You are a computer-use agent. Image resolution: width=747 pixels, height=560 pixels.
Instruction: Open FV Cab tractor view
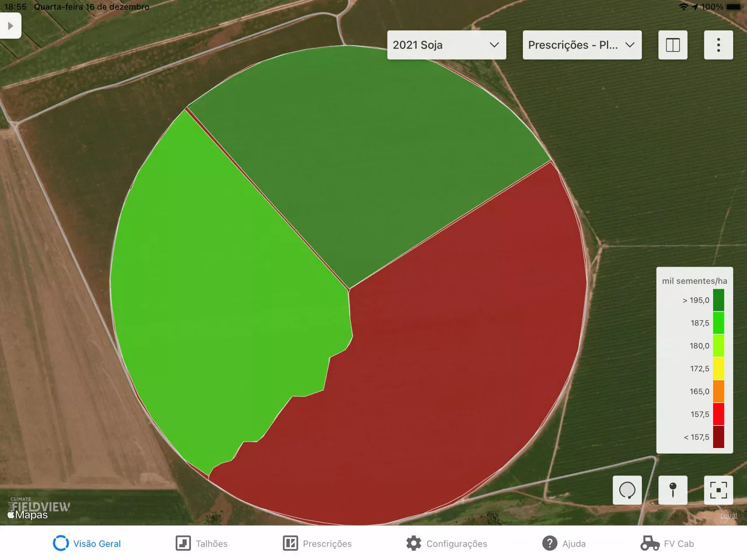(x=667, y=543)
